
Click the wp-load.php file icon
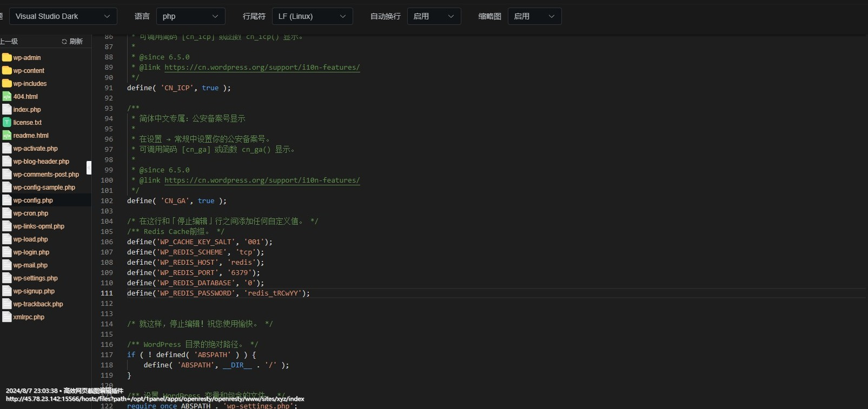click(x=7, y=239)
